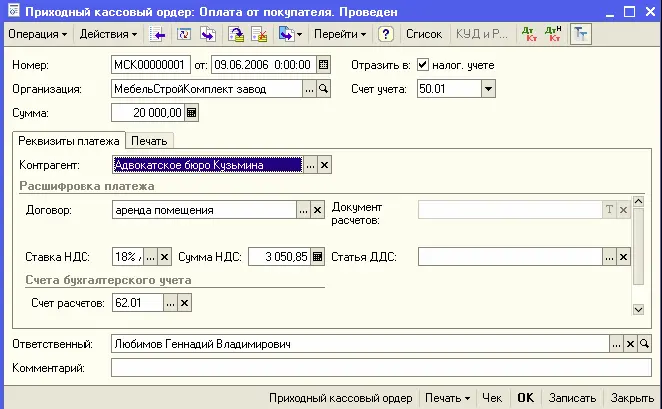The width and height of the screenshot is (662, 409).
Task: Click the magnifier icon next to Ответственный
Action: [x=644, y=344]
